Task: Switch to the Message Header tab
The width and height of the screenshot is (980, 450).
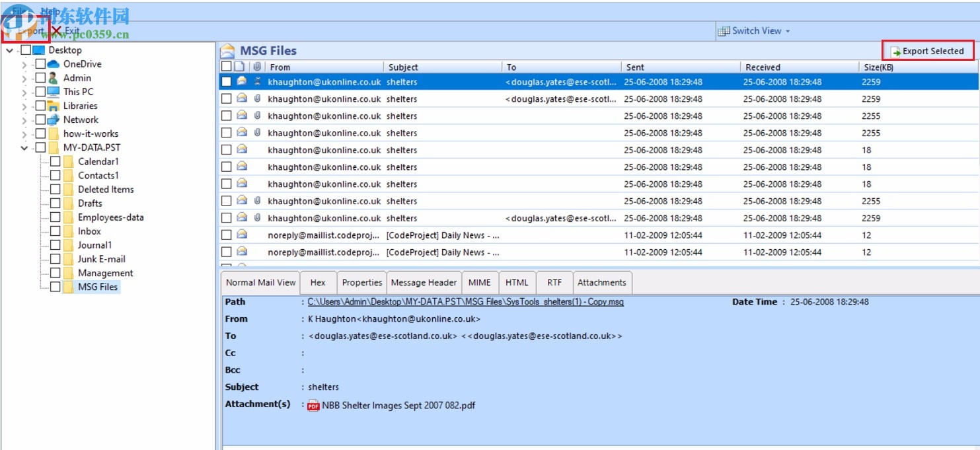Action: point(424,282)
